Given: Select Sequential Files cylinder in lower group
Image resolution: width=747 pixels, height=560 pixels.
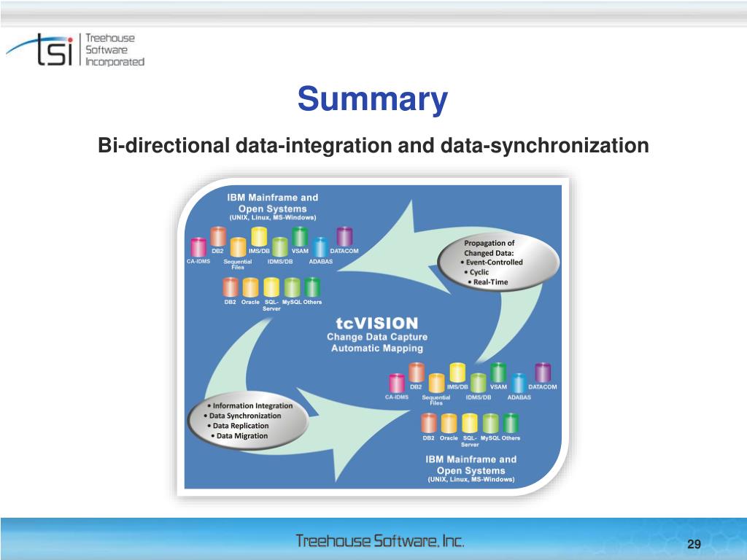Looking at the screenshot, I should [436, 384].
